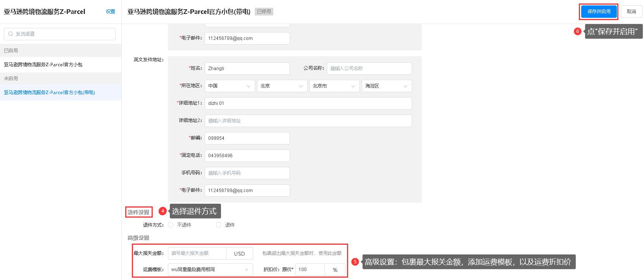Open the 海淀区 district dropdown

click(x=387, y=86)
